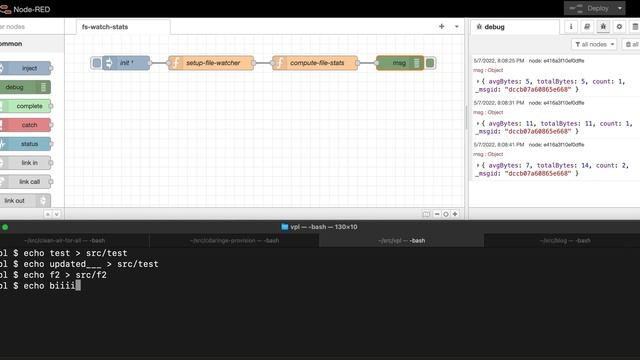Zoom in the flow canvas

pos(455,214)
